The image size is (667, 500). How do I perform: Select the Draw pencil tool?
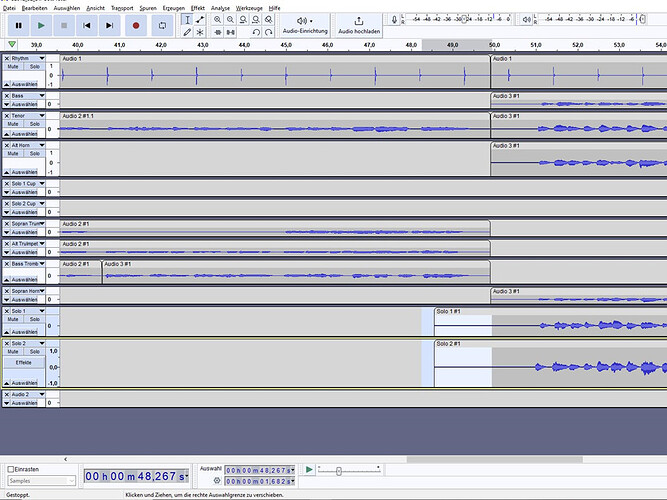click(x=187, y=32)
